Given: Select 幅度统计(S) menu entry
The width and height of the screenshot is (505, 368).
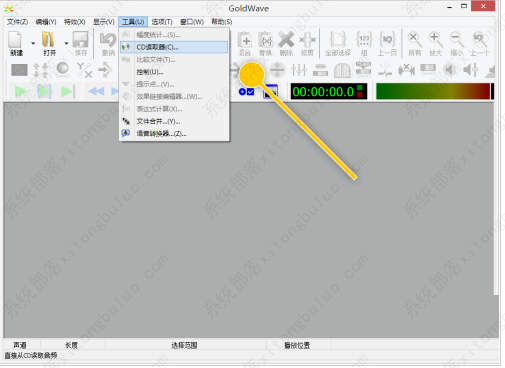Looking at the screenshot, I should 174,35.
